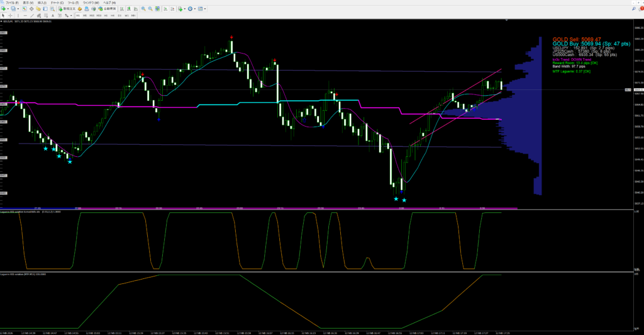Open the indicators list dropdown arrow

185,9
